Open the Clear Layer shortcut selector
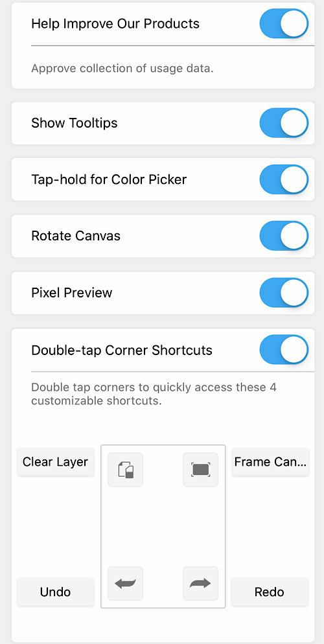 (x=56, y=462)
